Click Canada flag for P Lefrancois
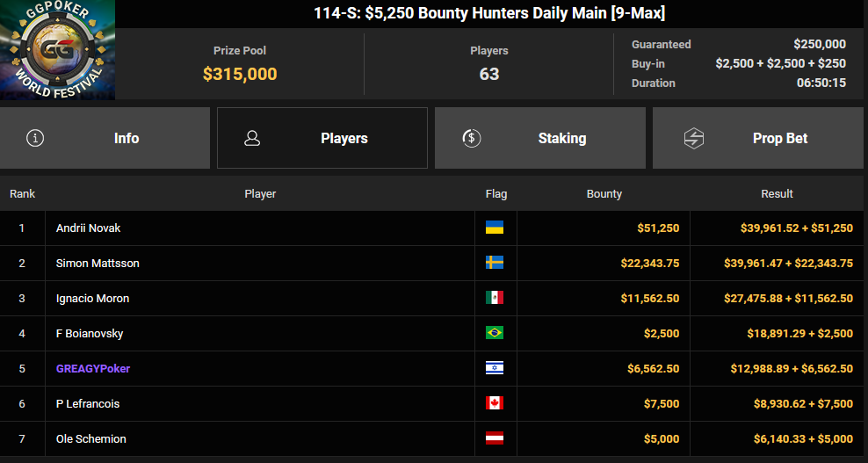Image resolution: width=868 pixels, height=463 pixels. click(x=495, y=403)
